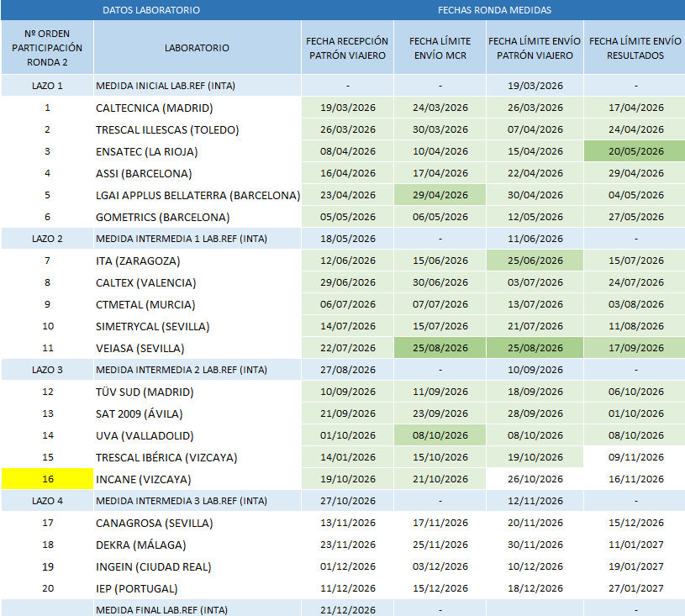Click the 'FECHA LÍMITE ENVÍO MCR' column header
Image resolution: width=685 pixels, height=616 pixels.
(x=440, y=48)
